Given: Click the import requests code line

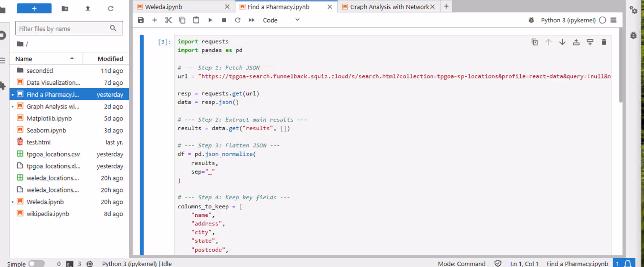Looking at the screenshot, I should [x=203, y=42].
